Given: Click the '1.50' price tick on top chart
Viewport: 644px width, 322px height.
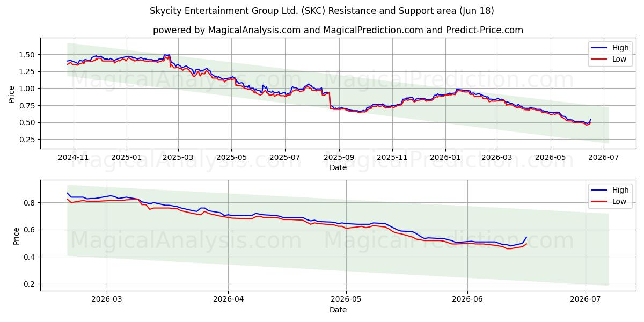Looking at the screenshot, I should click(x=28, y=55).
